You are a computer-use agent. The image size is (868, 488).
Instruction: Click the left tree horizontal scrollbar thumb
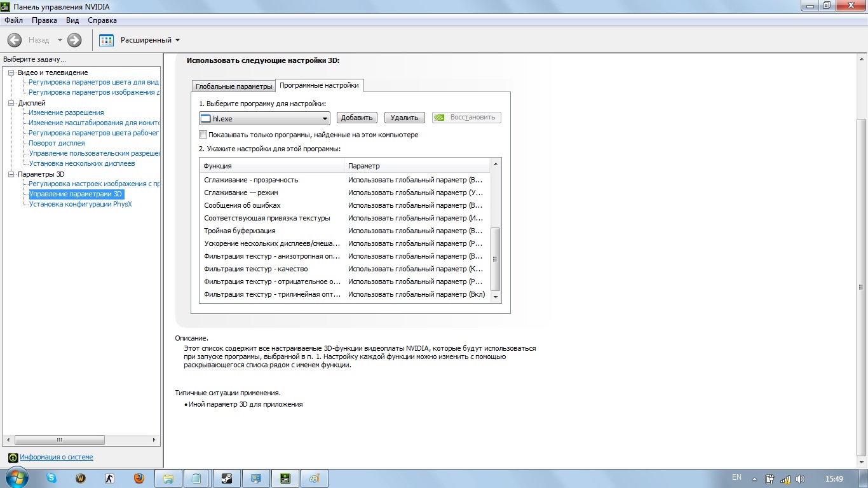point(60,440)
